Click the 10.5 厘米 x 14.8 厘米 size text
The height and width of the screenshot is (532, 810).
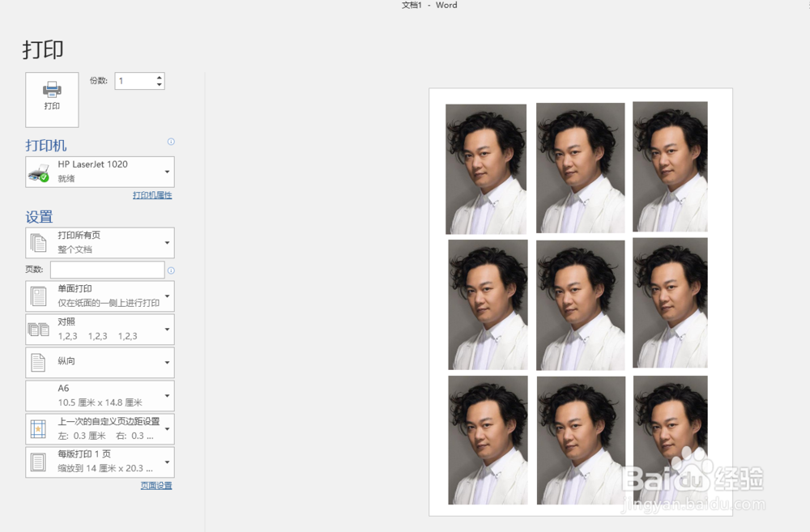(x=100, y=402)
